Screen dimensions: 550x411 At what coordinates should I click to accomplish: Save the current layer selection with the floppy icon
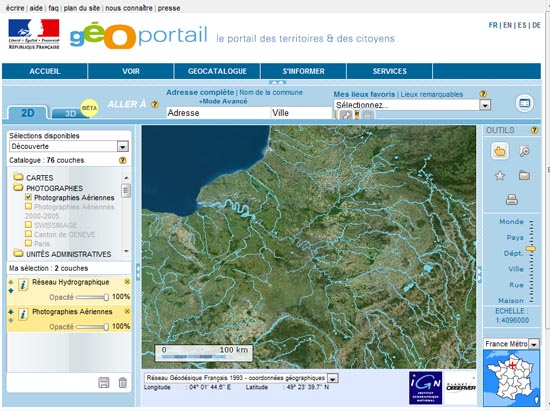[x=103, y=383]
